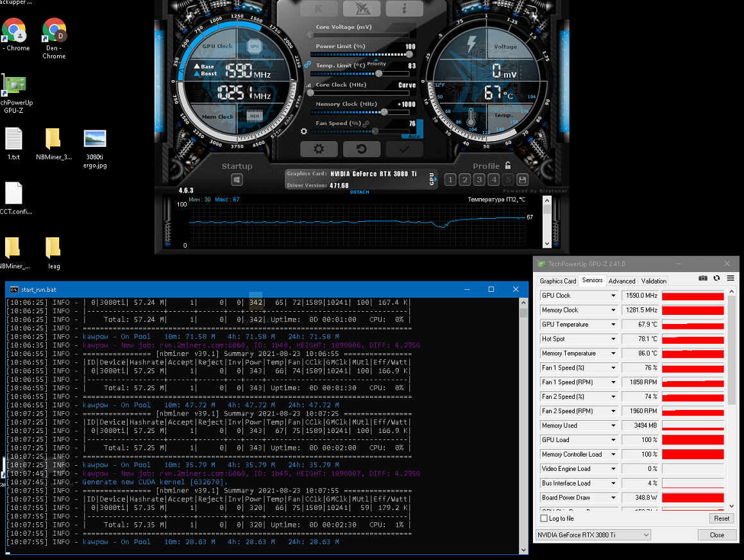The width and height of the screenshot is (744, 560).
Task: Toggle Afterburner Startup Windows icon
Action: point(237,180)
